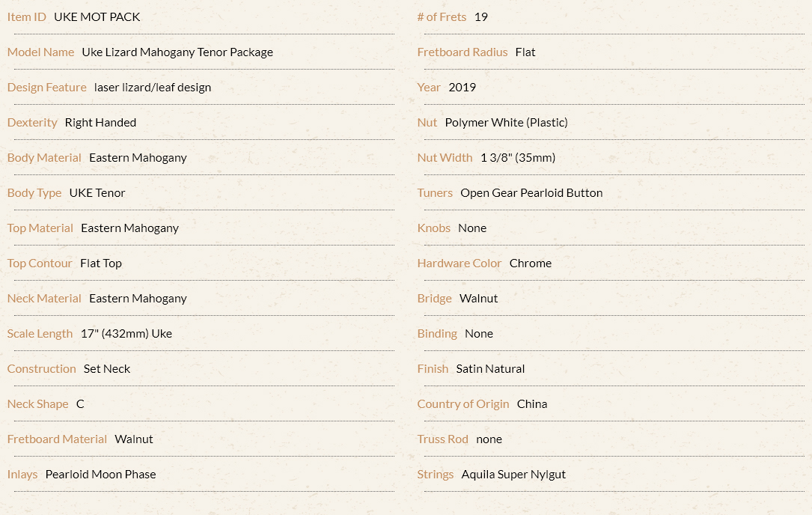Select the "Satin Natural" value

pyautogui.click(x=490, y=370)
